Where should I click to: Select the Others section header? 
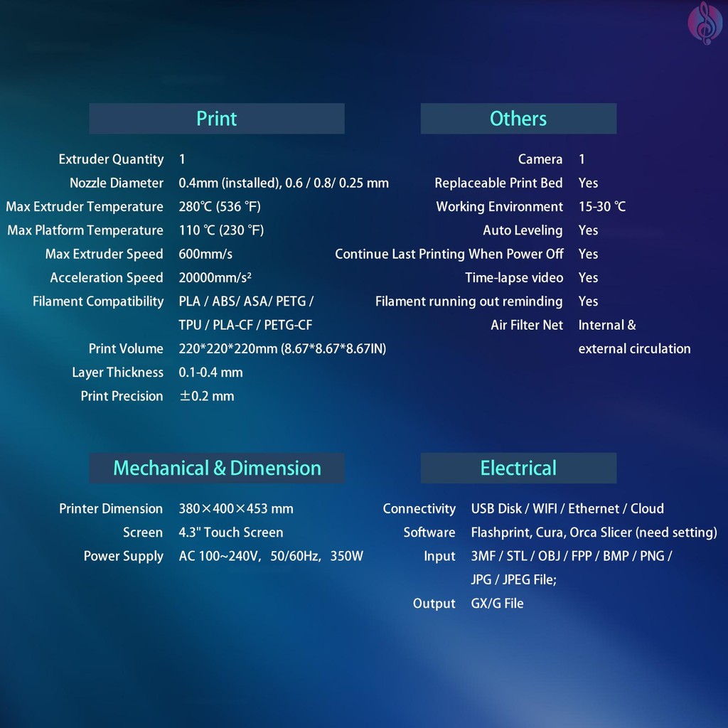(518, 119)
